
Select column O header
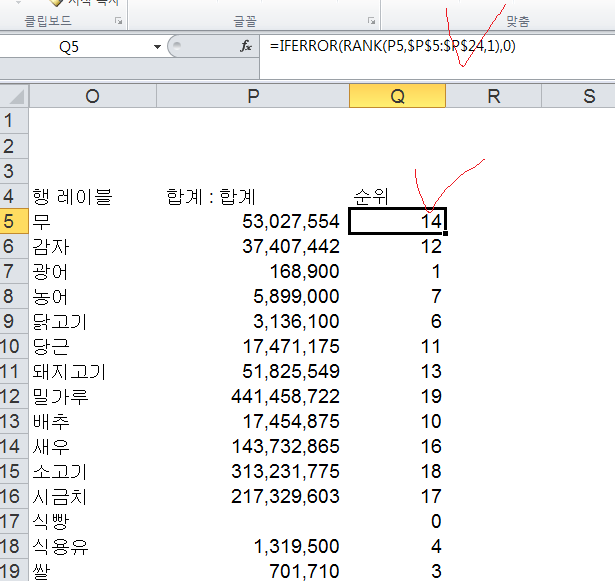(93, 96)
